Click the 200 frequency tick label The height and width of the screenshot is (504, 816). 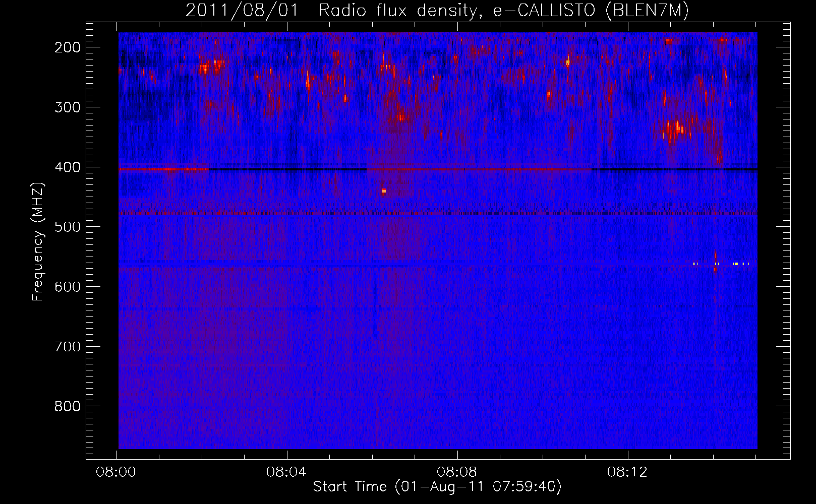(x=68, y=47)
